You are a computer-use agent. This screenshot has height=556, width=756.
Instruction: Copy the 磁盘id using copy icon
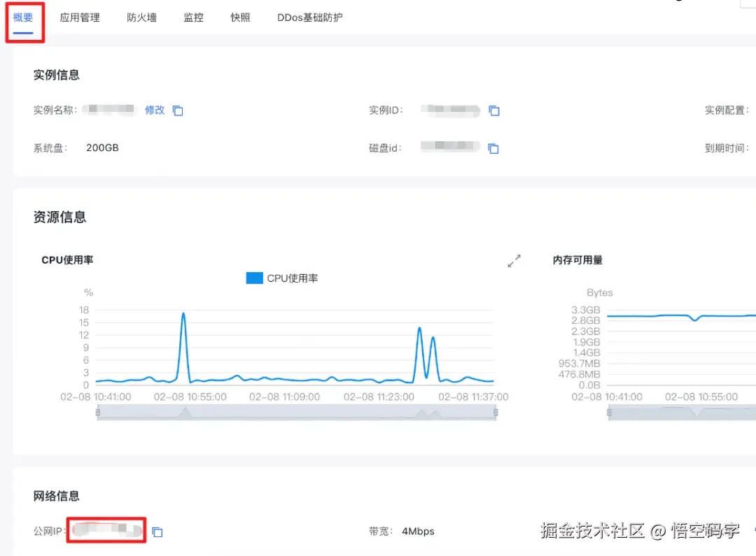(x=494, y=148)
